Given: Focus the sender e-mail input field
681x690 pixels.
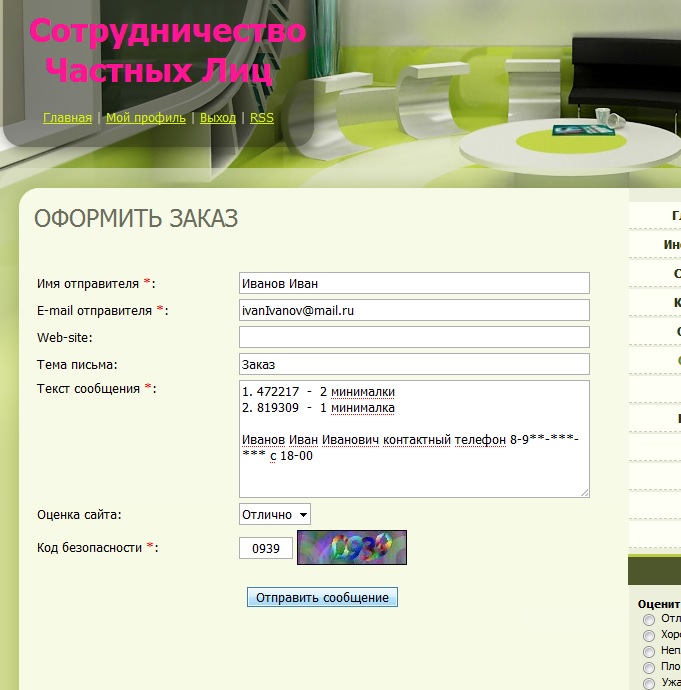Looking at the screenshot, I should coord(414,310).
